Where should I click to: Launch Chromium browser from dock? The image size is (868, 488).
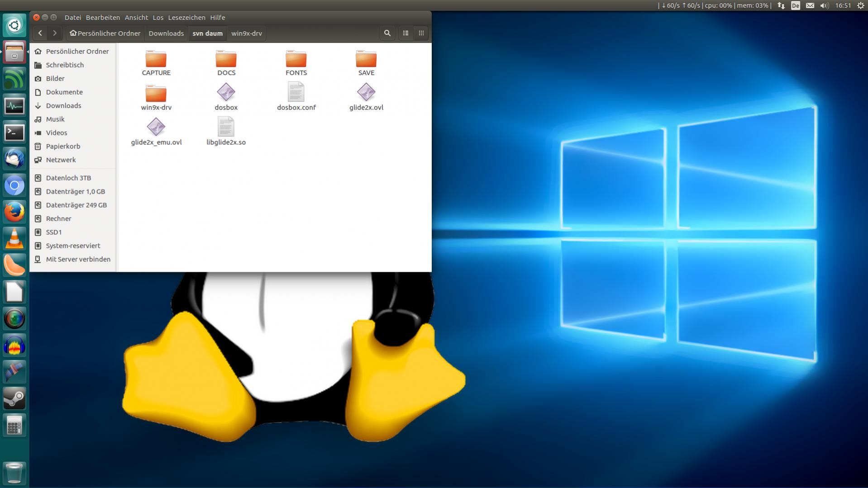pos(14,185)
